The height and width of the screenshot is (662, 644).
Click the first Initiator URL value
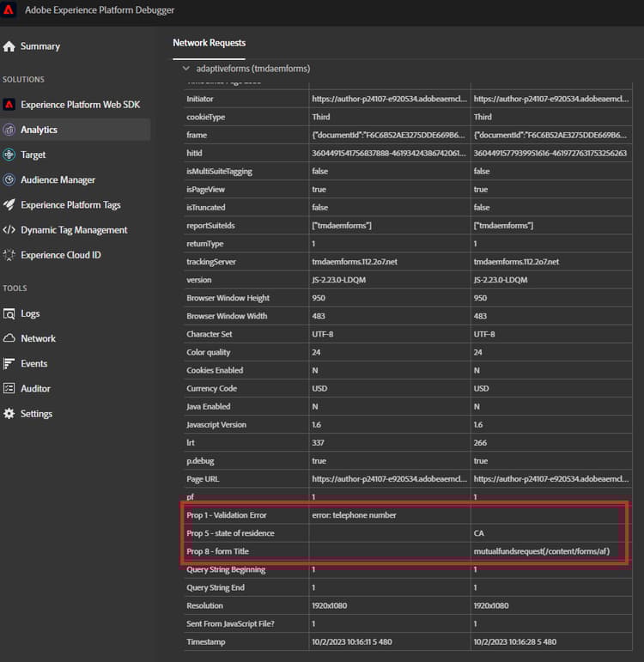point(388,99)
